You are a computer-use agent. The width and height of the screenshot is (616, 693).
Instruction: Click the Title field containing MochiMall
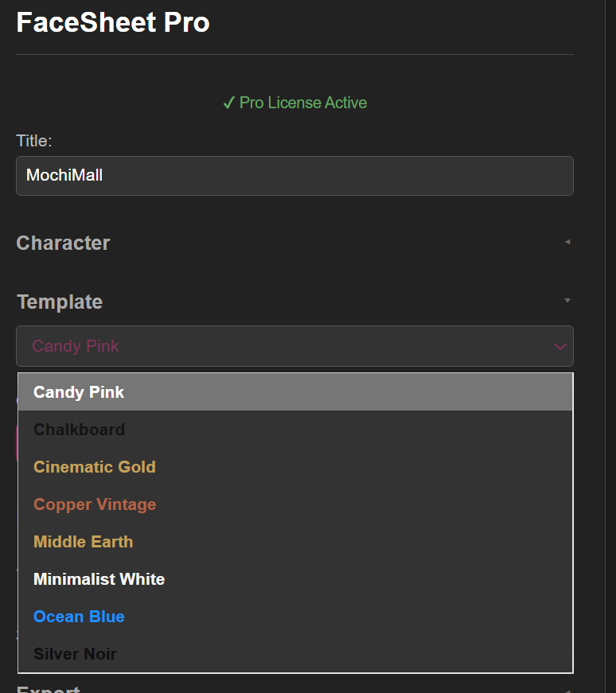click(x=294, y=175)
